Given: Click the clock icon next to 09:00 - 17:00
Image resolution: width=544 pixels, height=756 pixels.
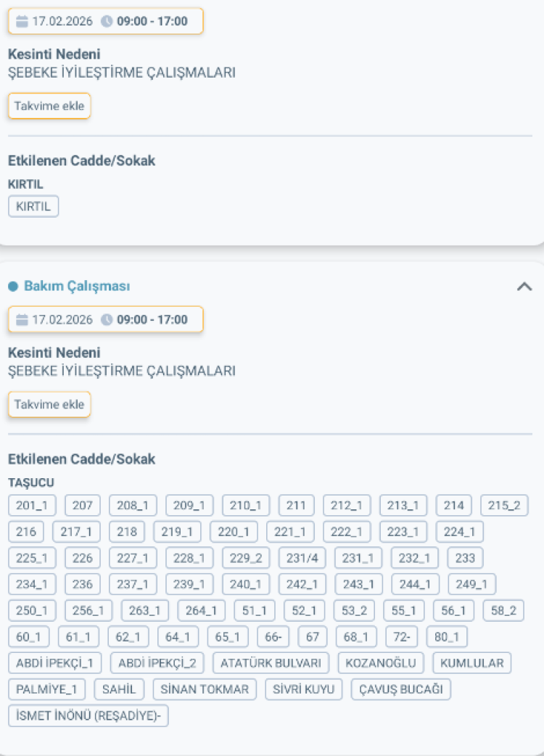Looking at the screenshot, I should (109, 21).
